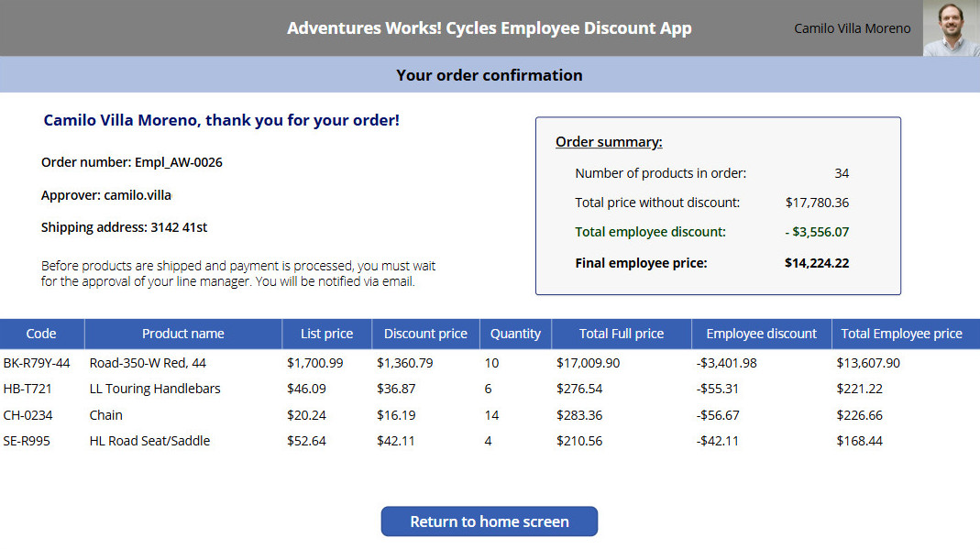Click discount price $16.19
This screenshot has width=980, height=549.
pyautogui.click(x=396, y=415)
